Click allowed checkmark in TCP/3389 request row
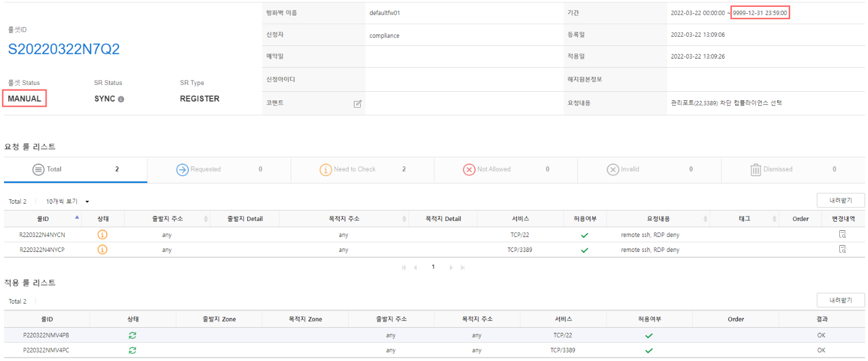868x361 pixels. 584,250
